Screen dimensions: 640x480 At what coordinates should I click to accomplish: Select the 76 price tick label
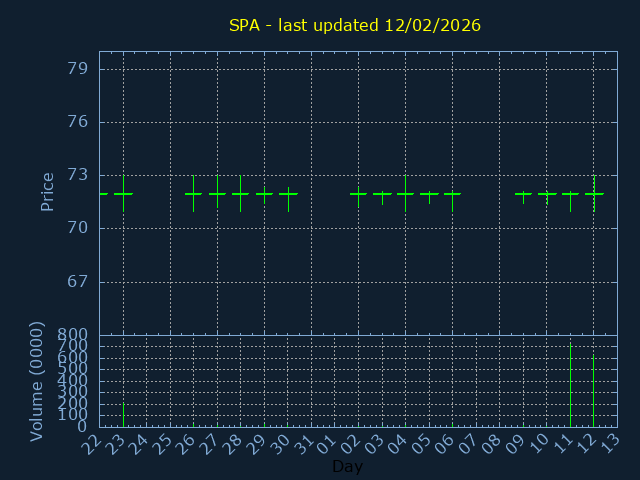point(77,122)
